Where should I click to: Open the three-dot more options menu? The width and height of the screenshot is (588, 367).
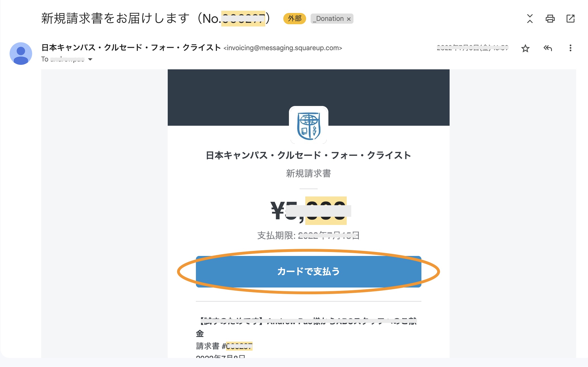click(570, 48)
